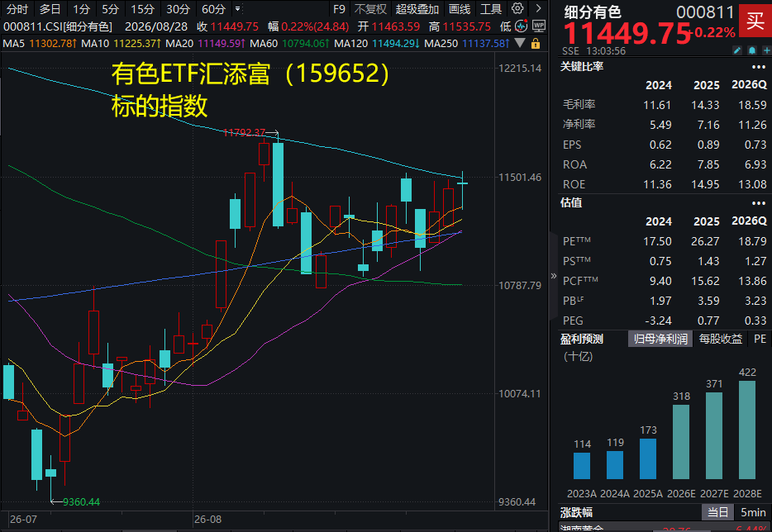Select 当日 in 涨跌幅 section
The width and height of the screenshot is (772, 532).
717,512
